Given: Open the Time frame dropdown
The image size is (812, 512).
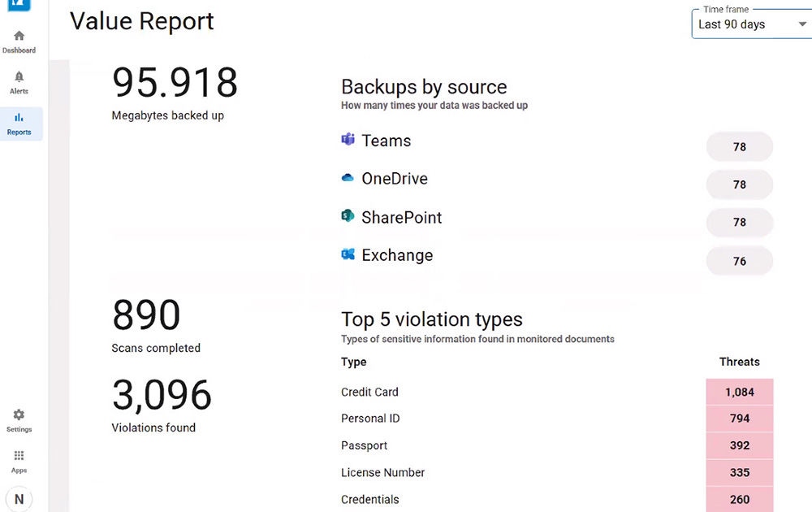Looking at the screenshot, I should coord(752,24).
